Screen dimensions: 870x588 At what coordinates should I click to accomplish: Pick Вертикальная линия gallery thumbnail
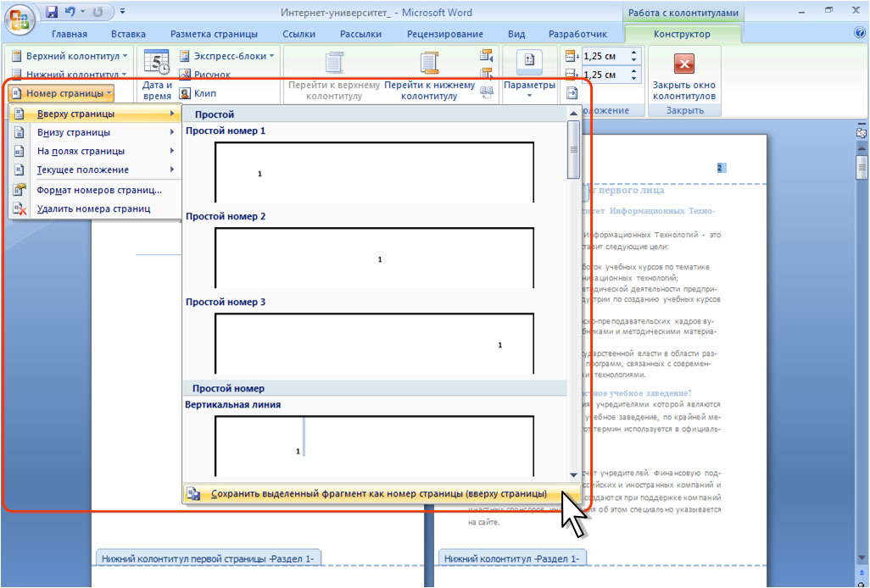point(375,446)
